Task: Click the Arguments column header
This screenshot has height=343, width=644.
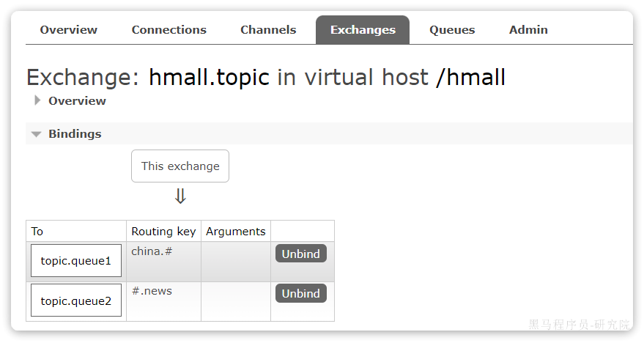Action: [x=235, y=232]
